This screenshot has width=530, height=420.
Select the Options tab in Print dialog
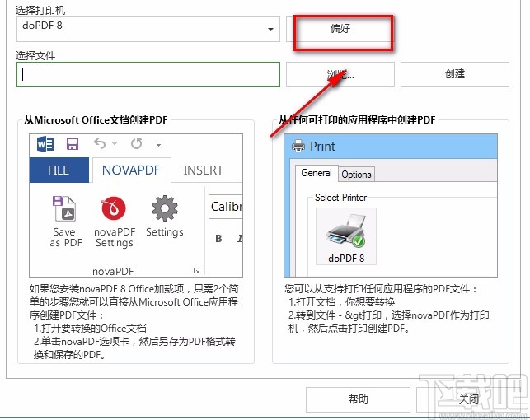356,175
